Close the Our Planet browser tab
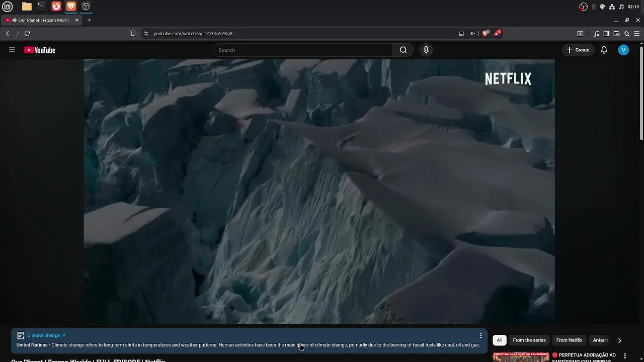644x362 pixels. (x=77, y=20)
